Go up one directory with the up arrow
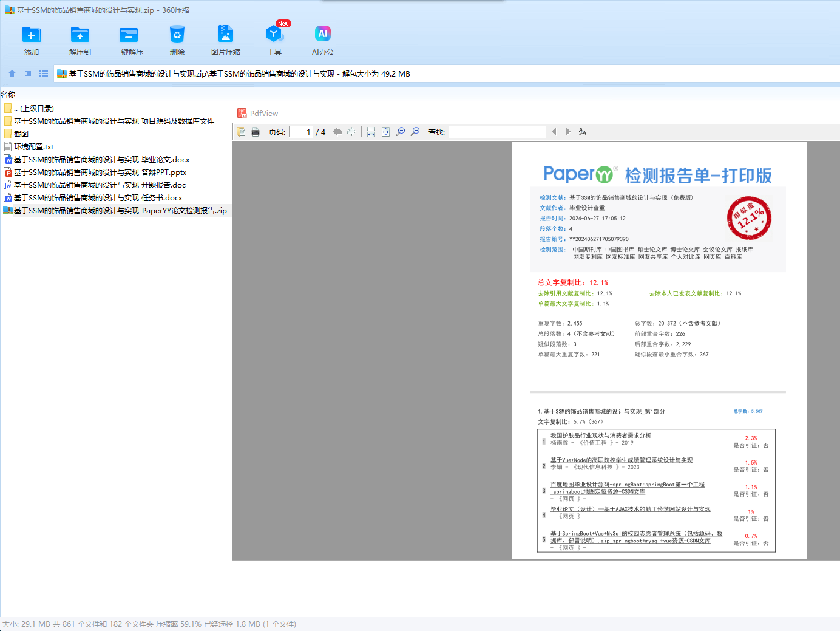 (12, 73)
